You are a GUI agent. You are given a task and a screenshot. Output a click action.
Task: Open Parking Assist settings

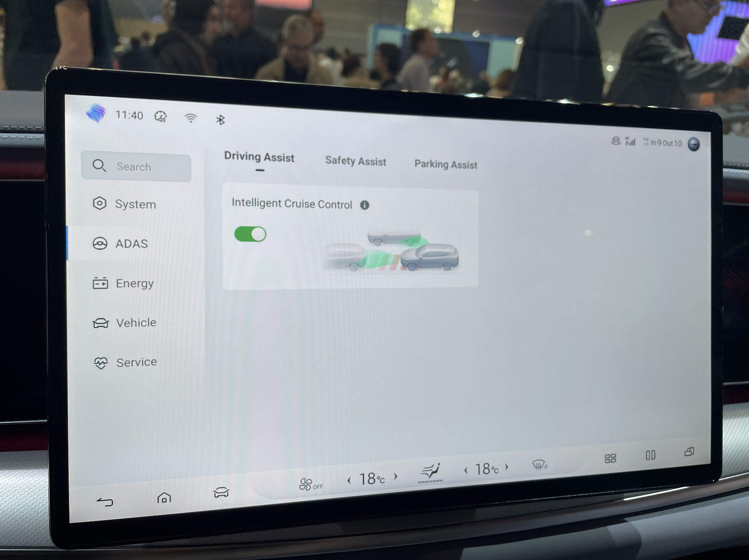pos(445,163)
